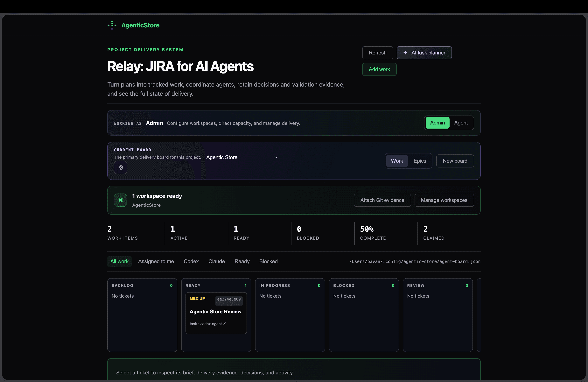Filter by Assigned to me
588x382 pixels.
[156, 261]
